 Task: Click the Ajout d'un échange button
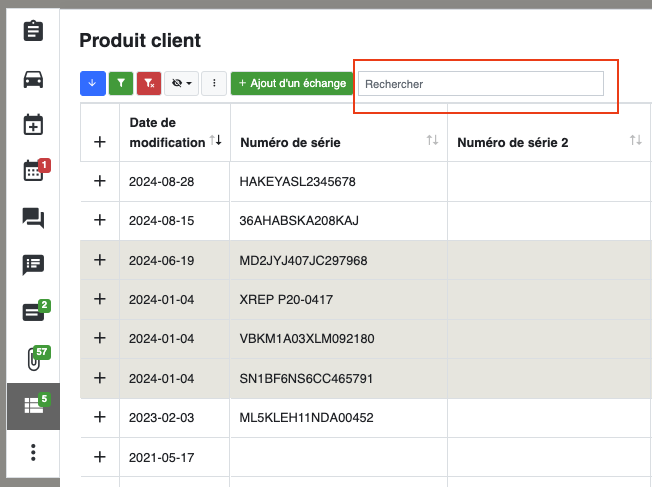(x=292, y=84)
